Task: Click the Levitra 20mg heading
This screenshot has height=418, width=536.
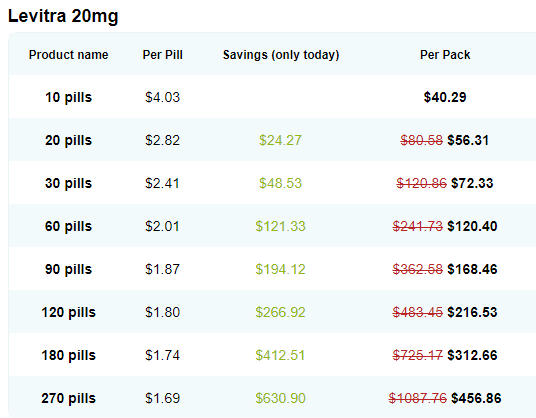Action: (63, 16)
